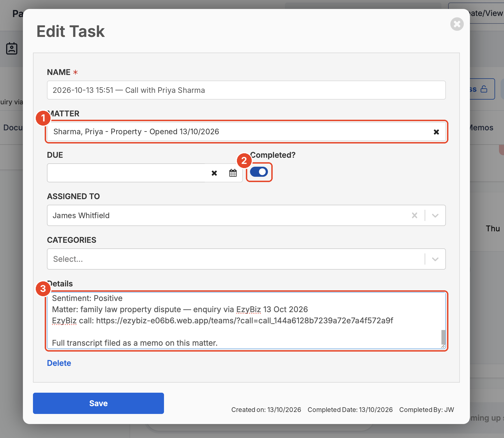Toggle the Completed? switch off
Viewport: 504px width, 438px height.
tap(259, 172)
